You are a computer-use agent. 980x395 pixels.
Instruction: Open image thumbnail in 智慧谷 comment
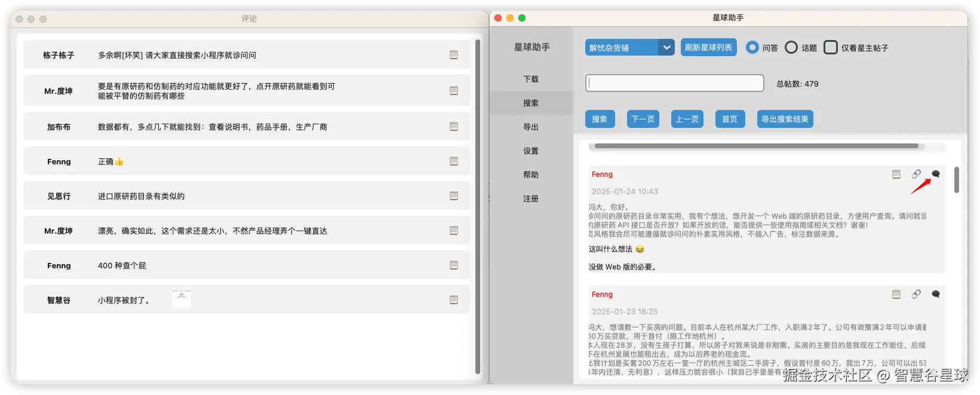pyautogui.click(x=182, y=299)
